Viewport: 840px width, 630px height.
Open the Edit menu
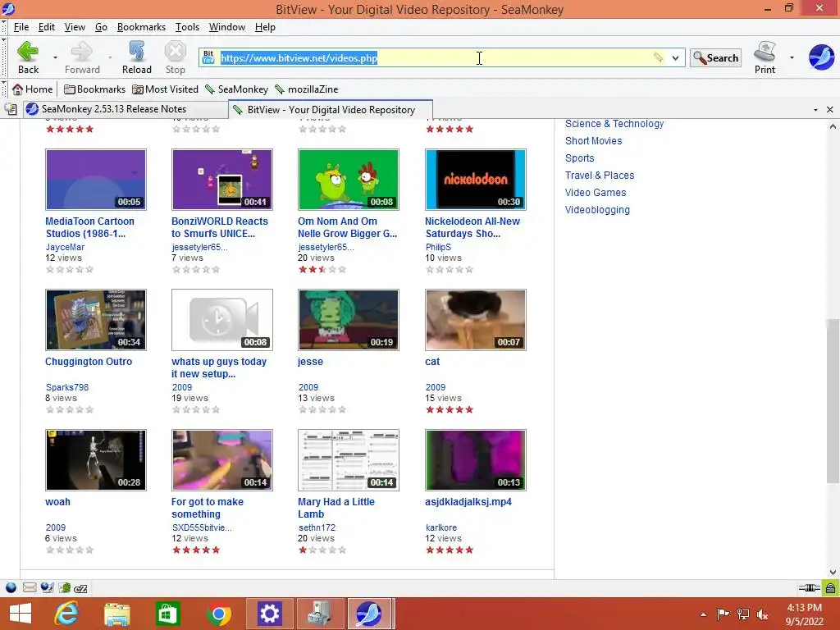[x=47, y=27]
